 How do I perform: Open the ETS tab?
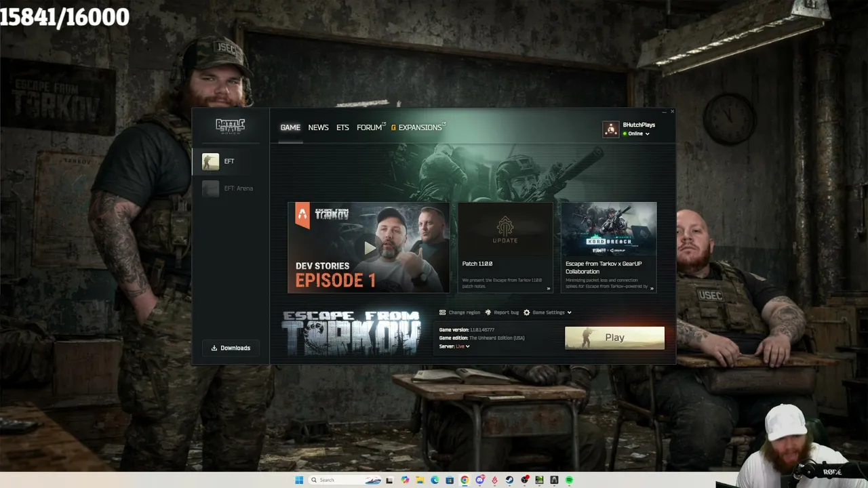point(342,127)
